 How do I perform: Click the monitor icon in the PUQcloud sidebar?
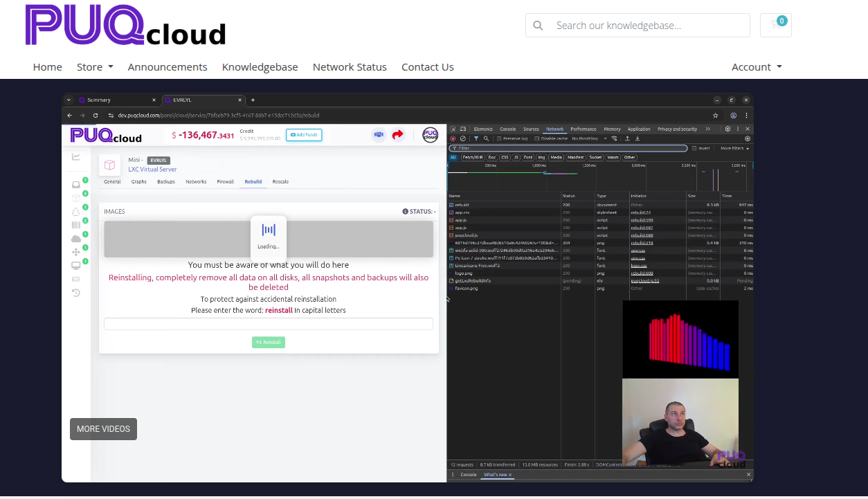[76, 266]
